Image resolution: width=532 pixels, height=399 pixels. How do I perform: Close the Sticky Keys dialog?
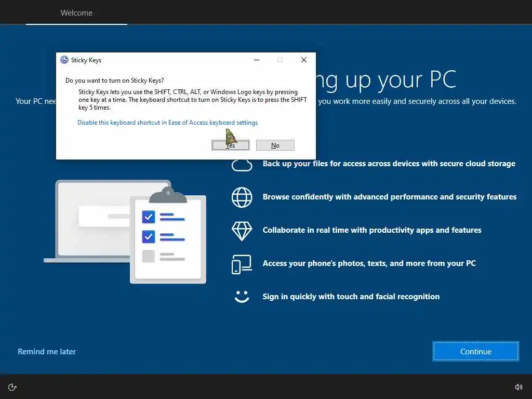(x=303, y=60)
